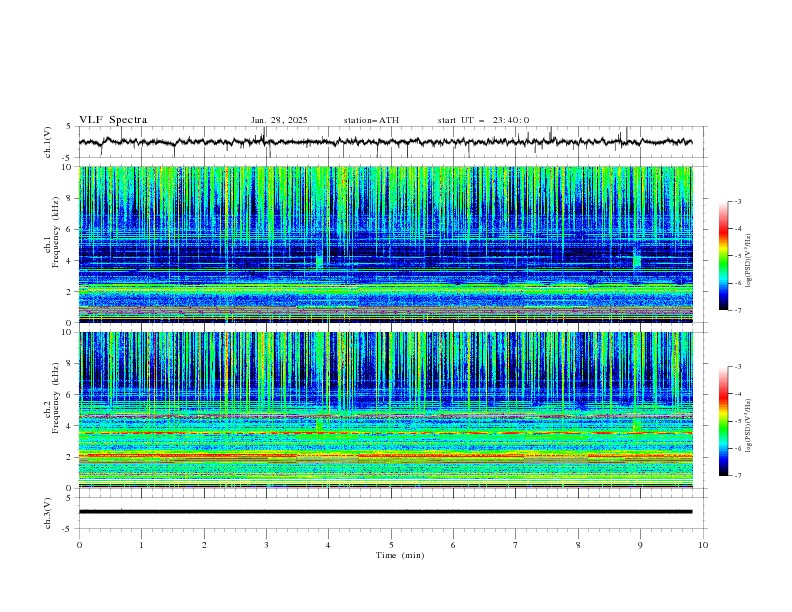Click the ch.3 flat waveform trace
The image size is (792, 612).
click(x=385, y=512)
